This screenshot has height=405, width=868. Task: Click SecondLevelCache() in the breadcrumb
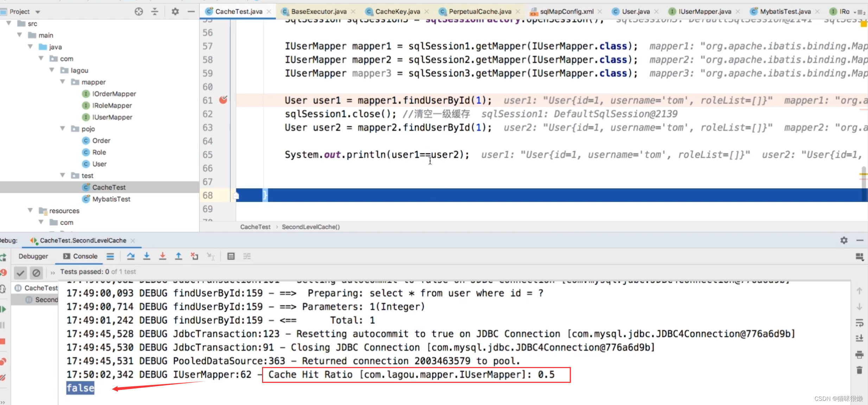pyautogui.click(x=311, y=227)
